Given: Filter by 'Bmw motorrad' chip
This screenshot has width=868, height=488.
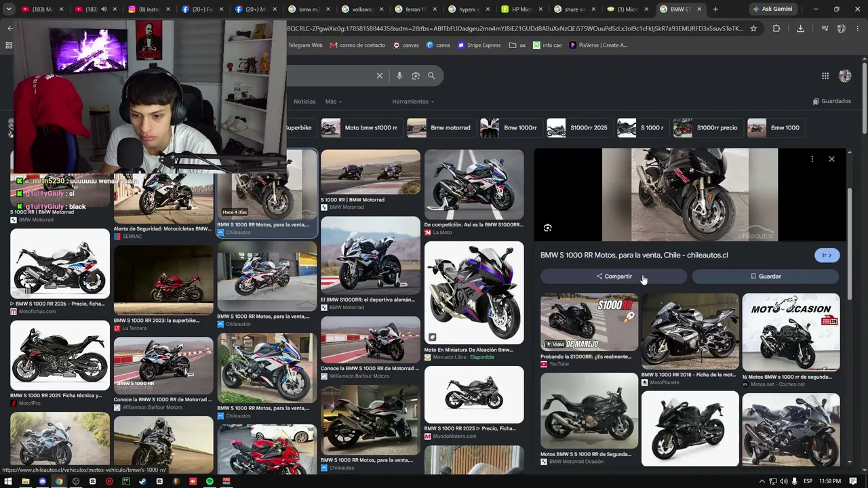Looking at the screenshot, I should (x=440, y=127).
